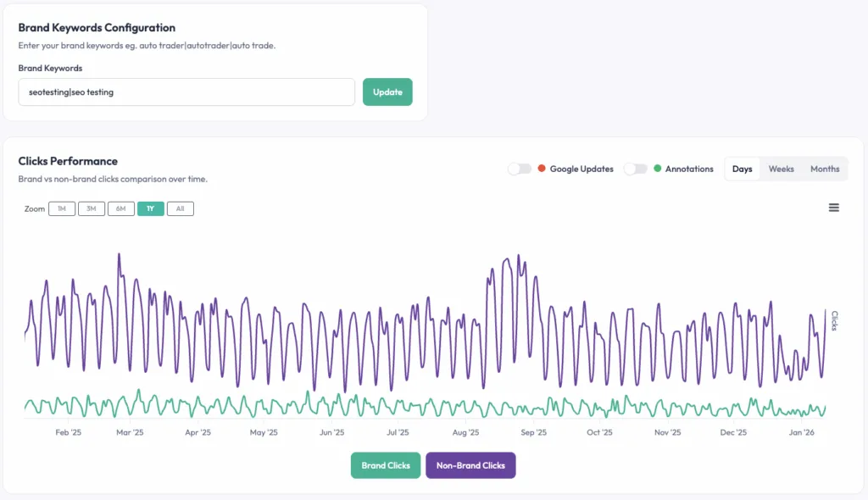Open the chart export hamburger menu
The image size is (868, 500).
coord(834,207)
